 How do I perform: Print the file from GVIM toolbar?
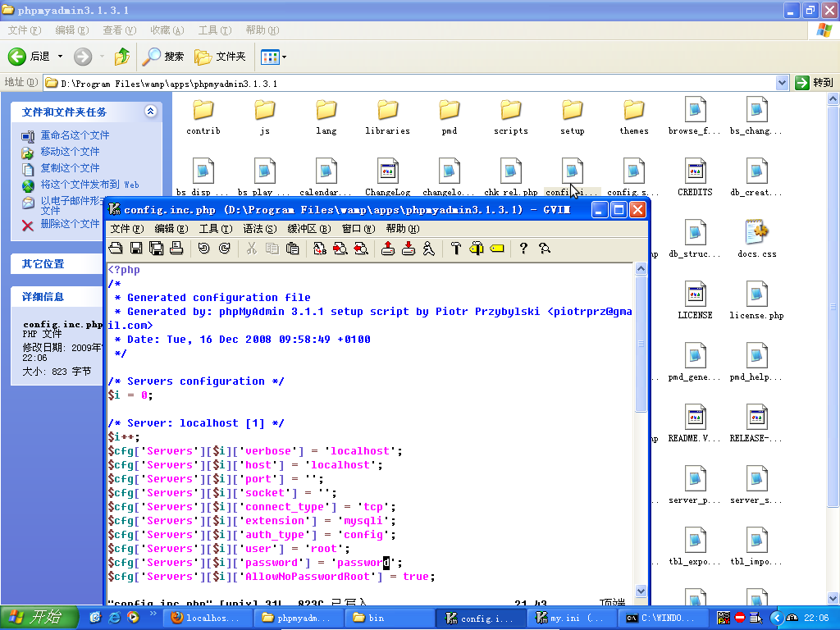(x=177, y=248)
